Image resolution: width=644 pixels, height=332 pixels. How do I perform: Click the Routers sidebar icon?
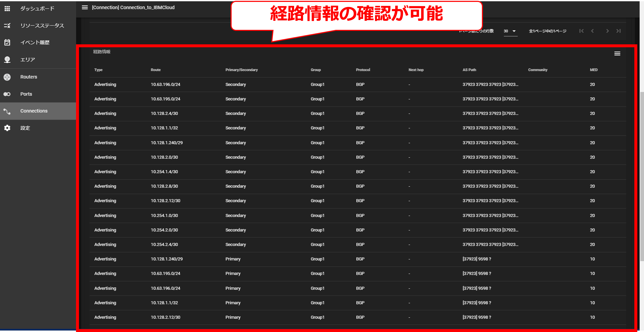point(7,77)
